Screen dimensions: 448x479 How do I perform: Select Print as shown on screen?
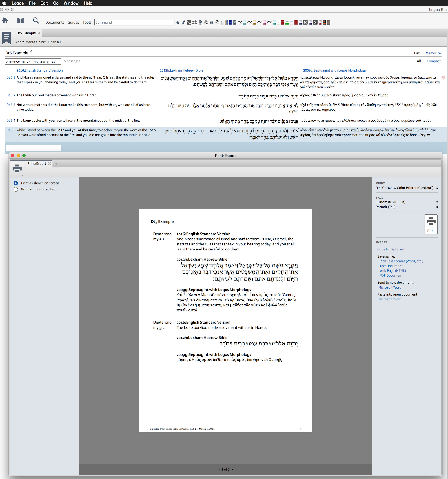16,183
